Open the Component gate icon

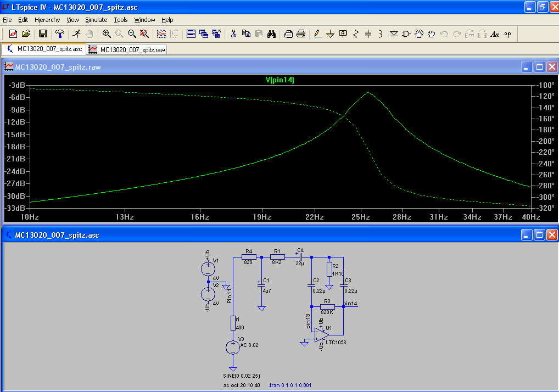pyautogui.click(x=406, y=34)
